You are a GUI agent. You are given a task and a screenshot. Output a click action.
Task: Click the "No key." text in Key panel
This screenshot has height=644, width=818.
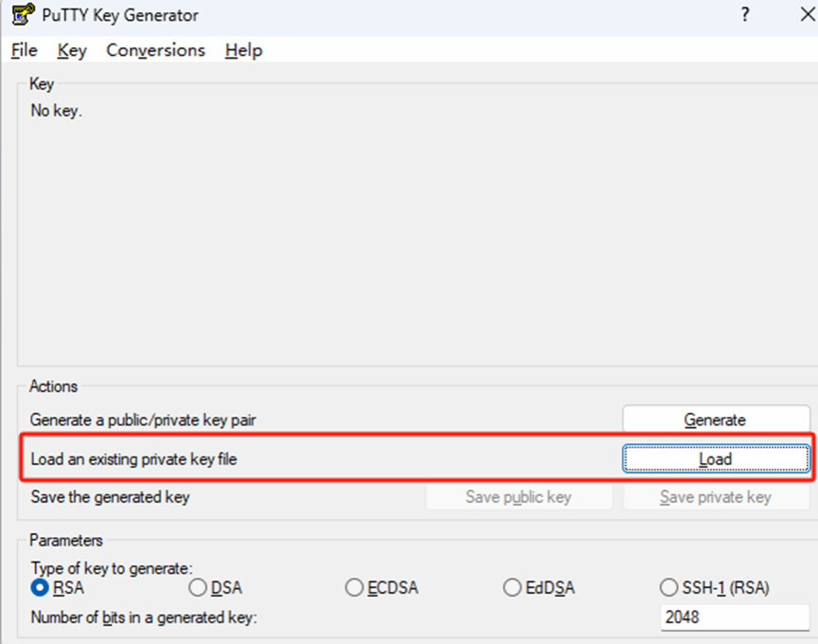[x=57, y=111]
